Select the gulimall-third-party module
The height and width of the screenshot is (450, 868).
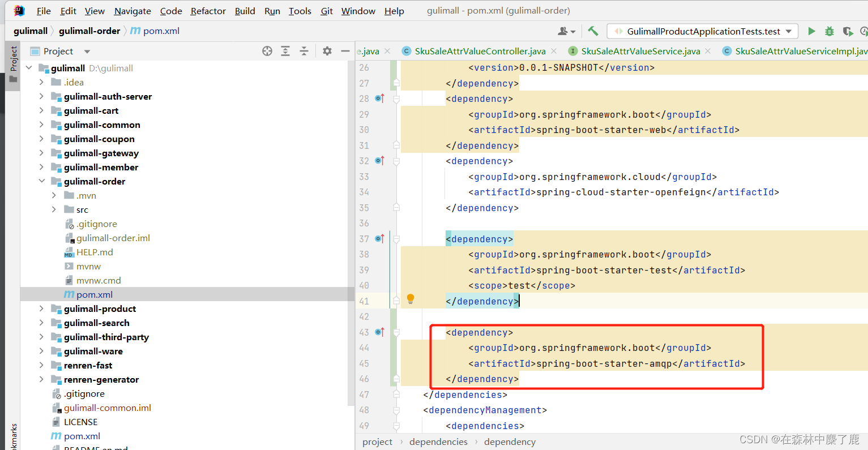pos(106,337)
